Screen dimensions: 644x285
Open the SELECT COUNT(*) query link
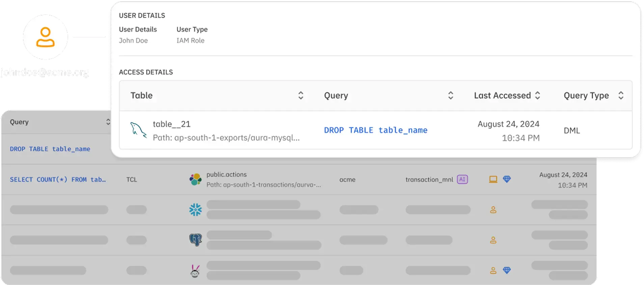(58, 179)
